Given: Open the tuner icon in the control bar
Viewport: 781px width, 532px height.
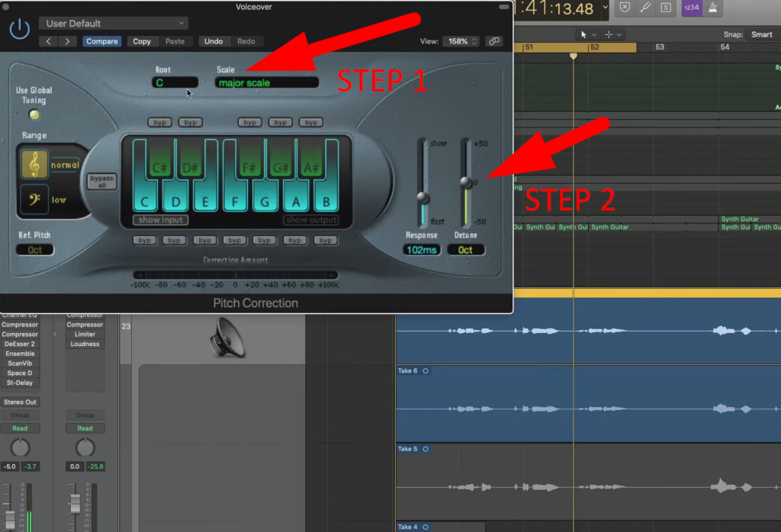Looking at the screenshot, I should [x=646, y=8].
